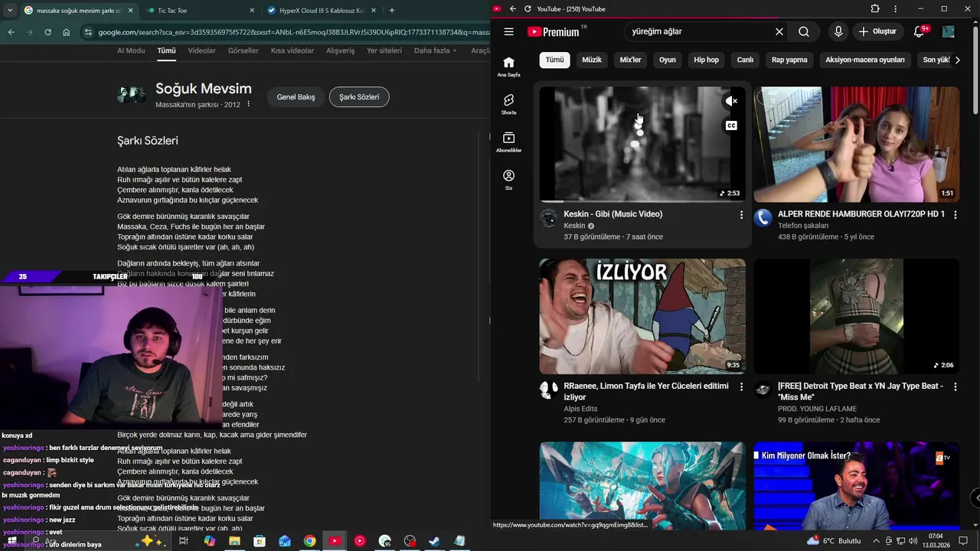Select the Canlı filter chip
Screen dimensions: 980x551
(745, 60)
